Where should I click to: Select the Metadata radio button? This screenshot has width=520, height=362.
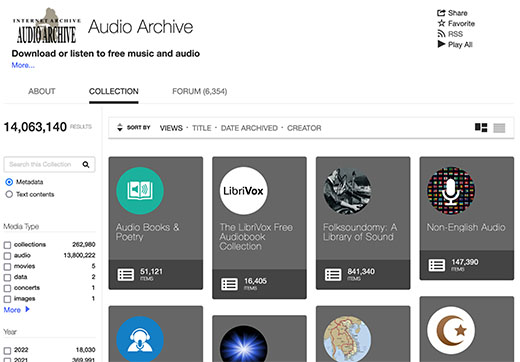click(9, 182)
